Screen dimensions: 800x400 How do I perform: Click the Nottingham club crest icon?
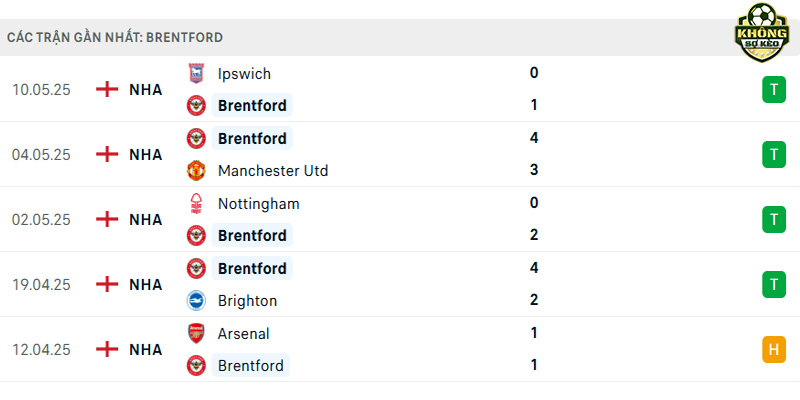(x=196, y=204)
